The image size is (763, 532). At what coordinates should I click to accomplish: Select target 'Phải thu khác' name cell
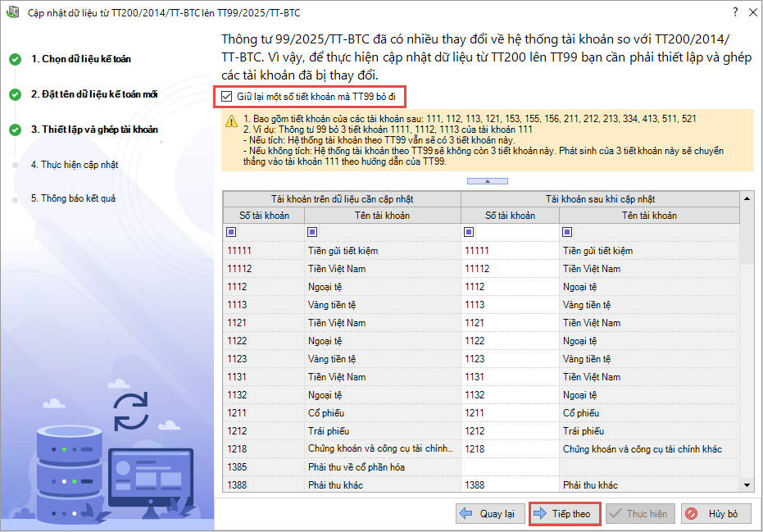649,484
